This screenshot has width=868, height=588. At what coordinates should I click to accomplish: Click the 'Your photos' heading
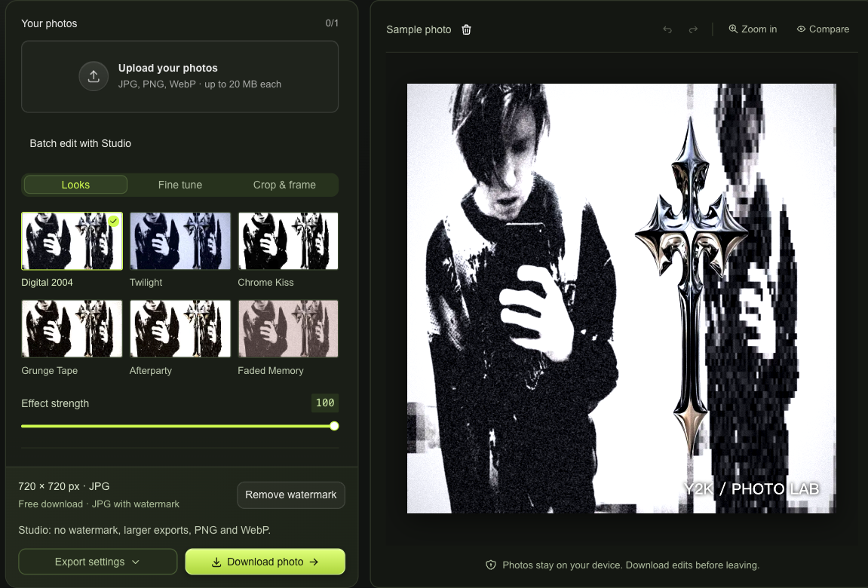[x=49, y=24]
